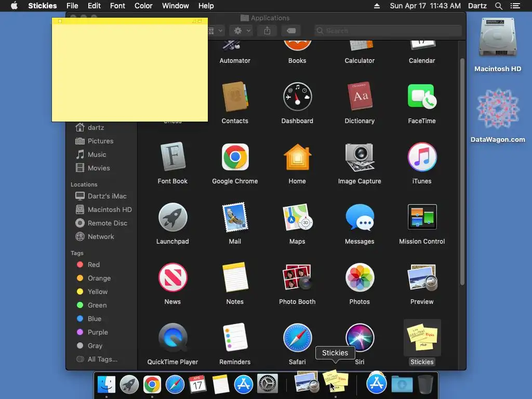Open the group-by view dropdown in Finder toolbar
This screenshot has width=532, height=399.
216,31
